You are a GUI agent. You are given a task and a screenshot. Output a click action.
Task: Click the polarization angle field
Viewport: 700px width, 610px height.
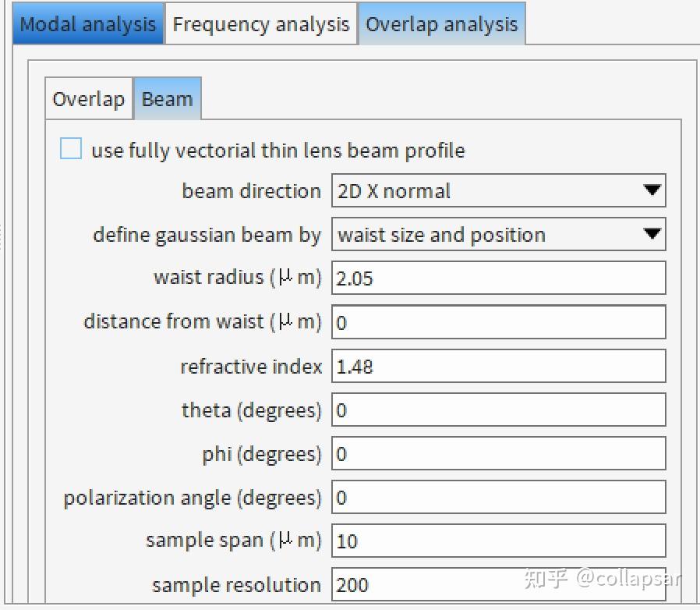tap(499, 496)
